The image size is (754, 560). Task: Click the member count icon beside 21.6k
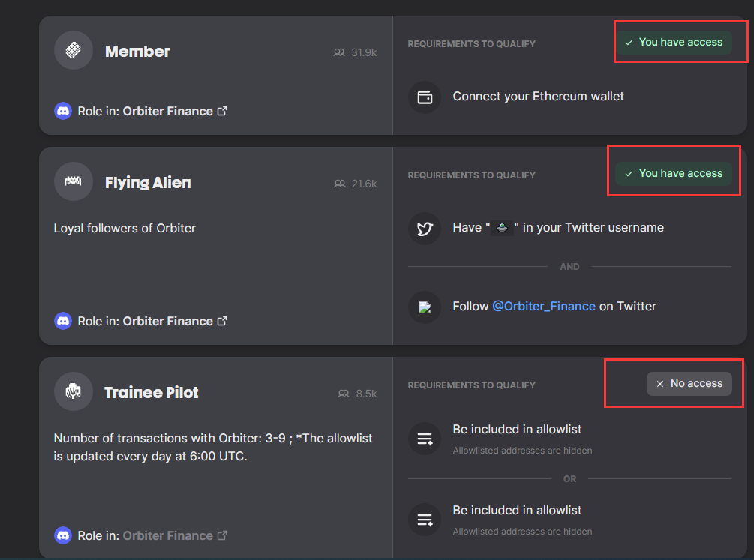[340, 184]
